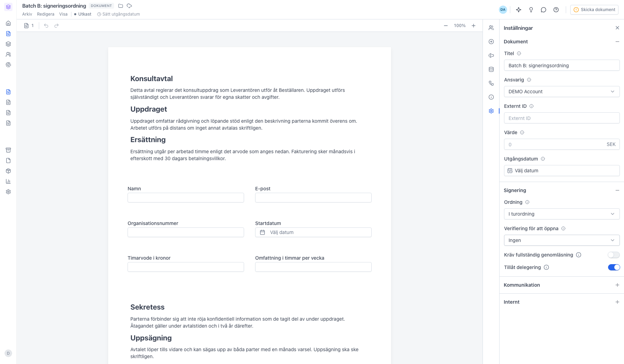Click the Skicka dokument button
Viewport: 624px width, 364px height.
(x=595, y=10)
